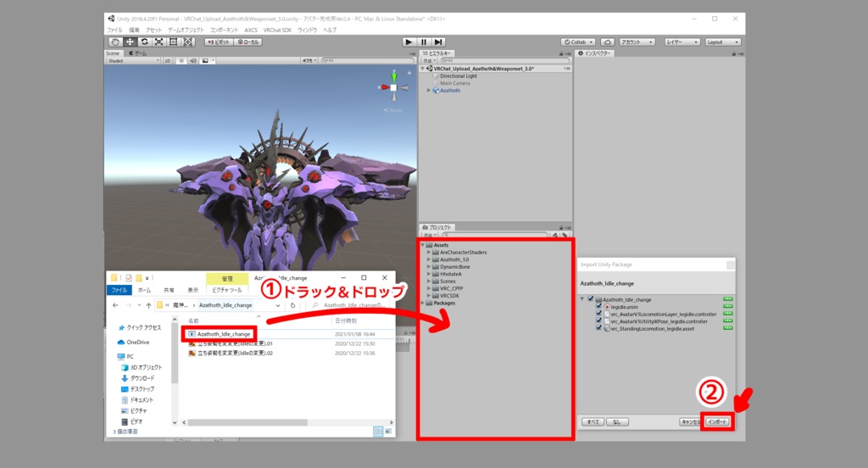Click the すべて select-all button
The image size is (868, 468).
coord(593,422)
